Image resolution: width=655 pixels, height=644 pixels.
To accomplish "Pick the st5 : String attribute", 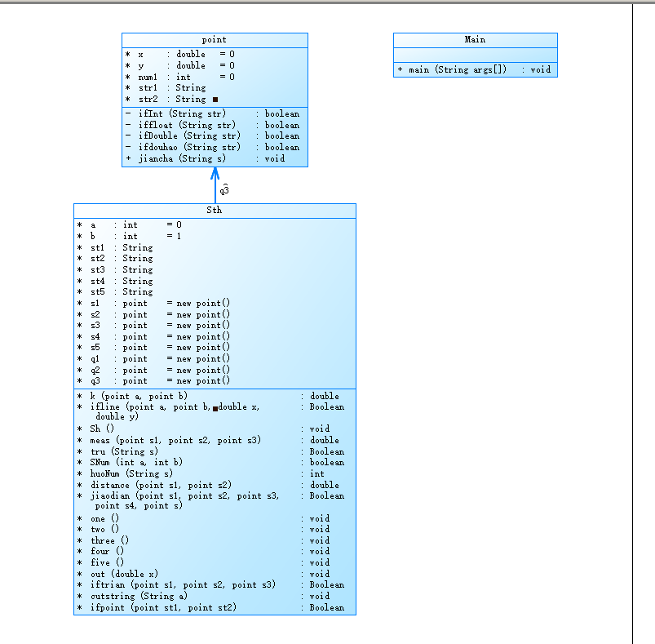I will tap(115, 291).
